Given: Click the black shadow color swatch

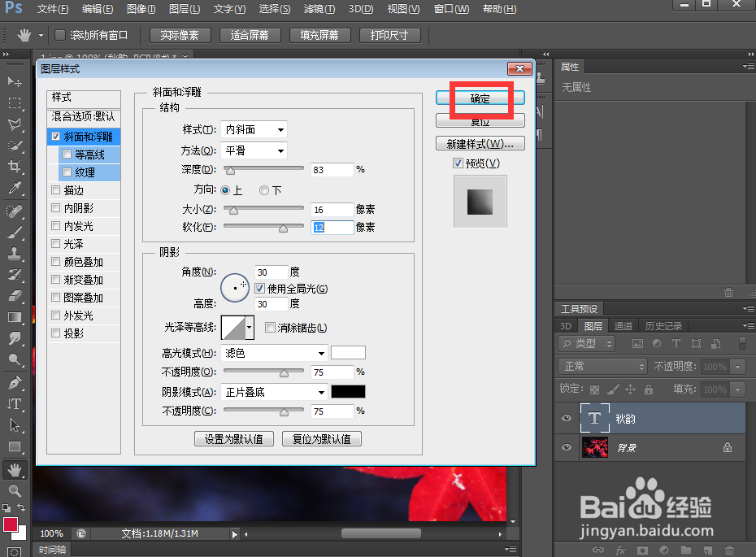Looking at the screenshot, I should coord(348,391).
